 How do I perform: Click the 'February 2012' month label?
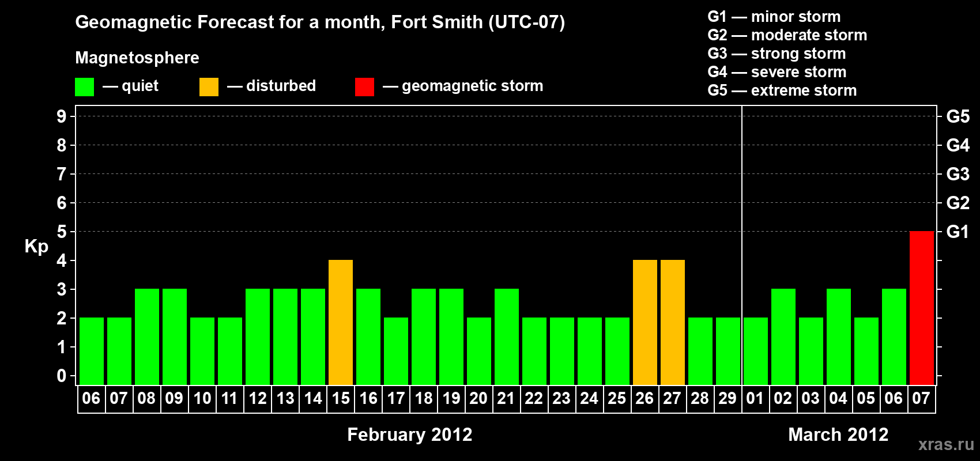click(x=410, y=434)
